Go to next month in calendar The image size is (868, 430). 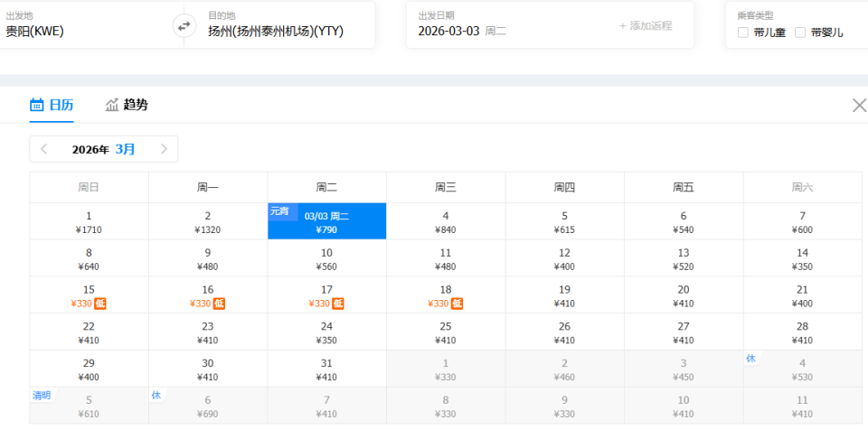pos(164,149)
